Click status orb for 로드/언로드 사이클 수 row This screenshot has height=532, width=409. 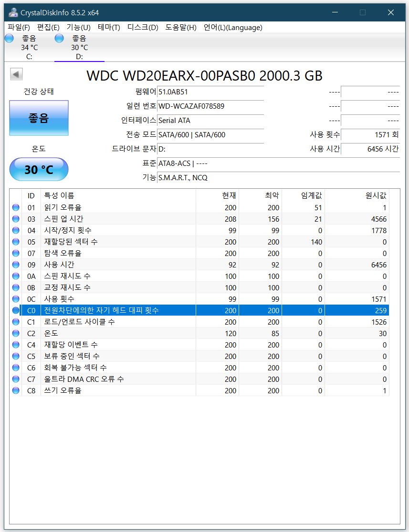pyautogui.click(x=16, y=322)
